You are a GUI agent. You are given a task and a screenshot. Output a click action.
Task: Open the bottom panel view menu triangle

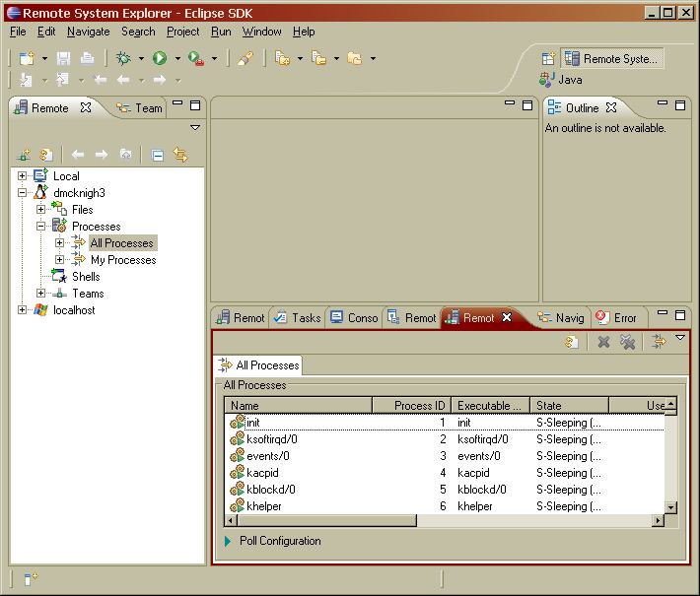click(679, 339)
